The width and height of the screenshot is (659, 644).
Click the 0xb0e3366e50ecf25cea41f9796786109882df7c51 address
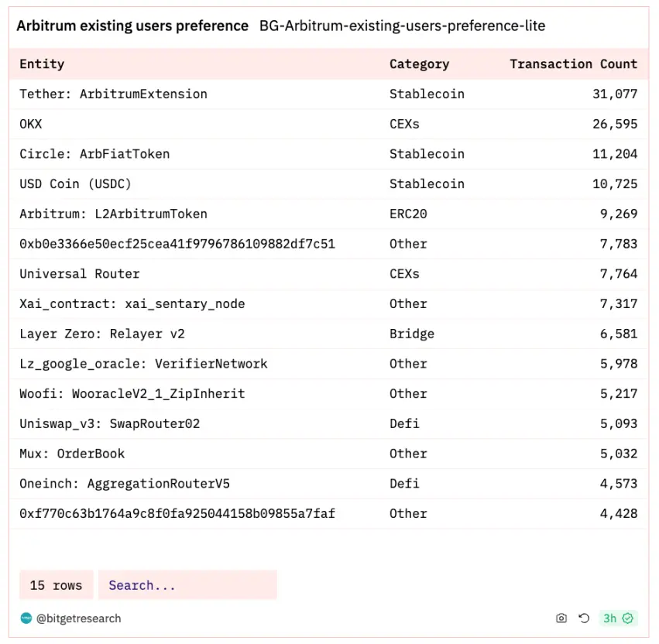click(177, 244)
